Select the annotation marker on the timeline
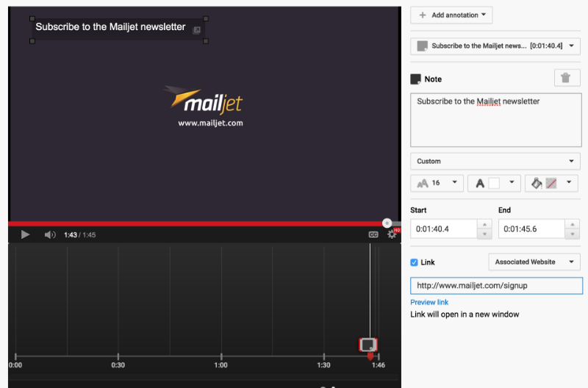588x388 pixels. [x=368, y=345]
